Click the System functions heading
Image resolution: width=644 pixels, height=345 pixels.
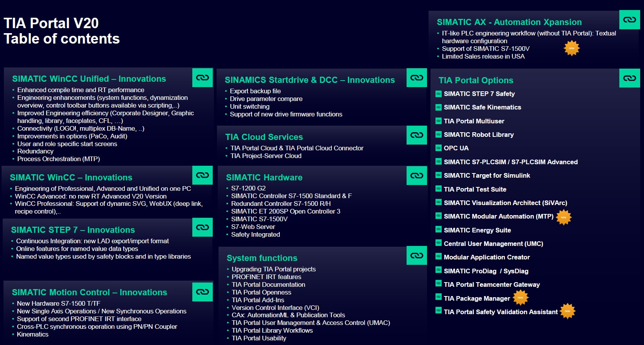click(262, 258)
